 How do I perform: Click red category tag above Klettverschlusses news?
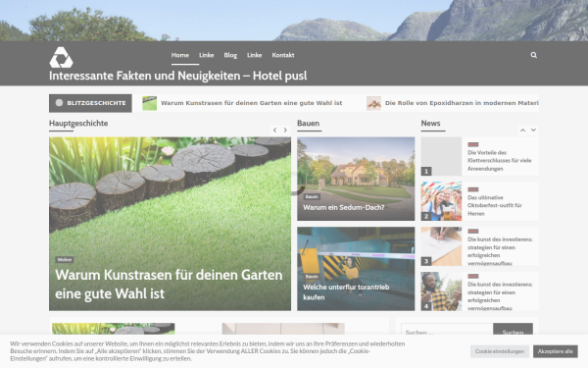tap(473, 144)
